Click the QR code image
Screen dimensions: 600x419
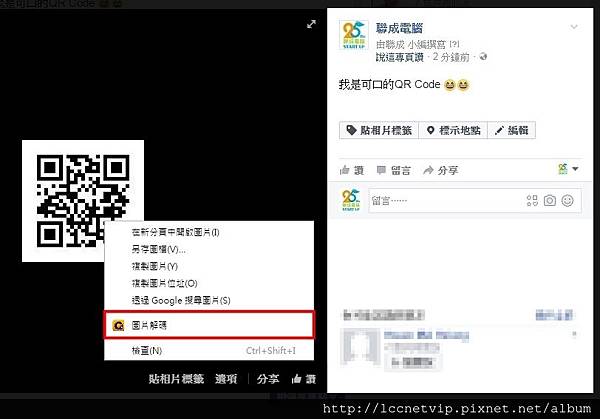tap(83, 201)
